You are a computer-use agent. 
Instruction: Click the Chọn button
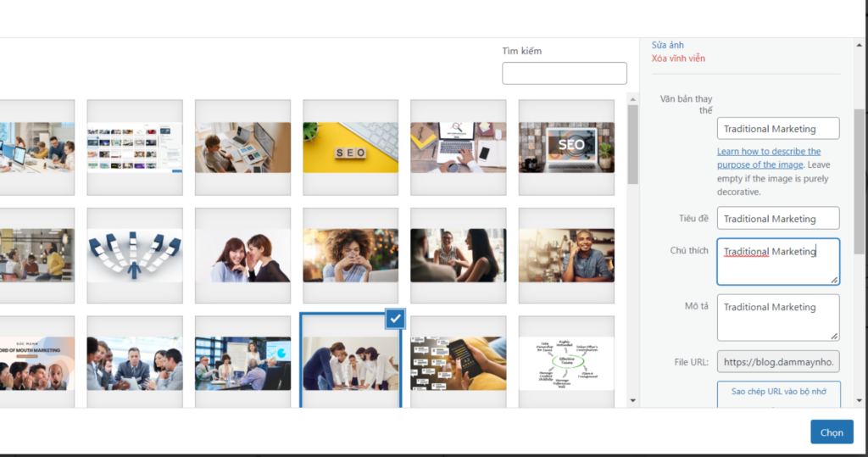click(832, 432)
